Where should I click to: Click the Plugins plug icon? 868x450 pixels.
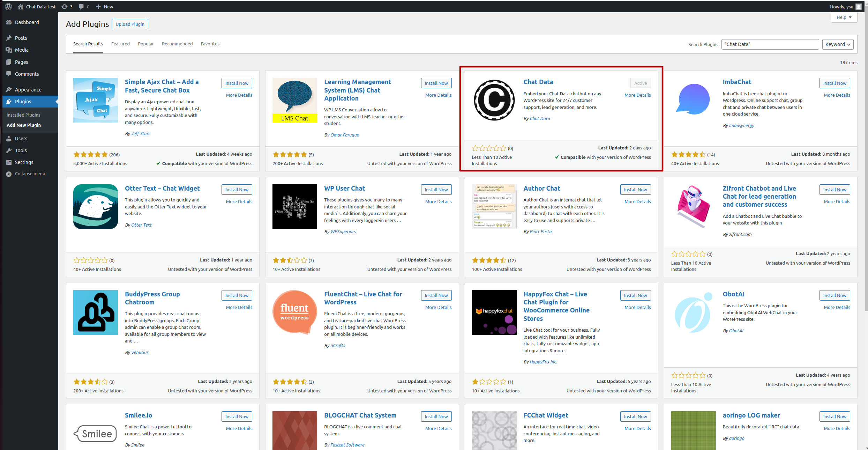pos(9,102)
